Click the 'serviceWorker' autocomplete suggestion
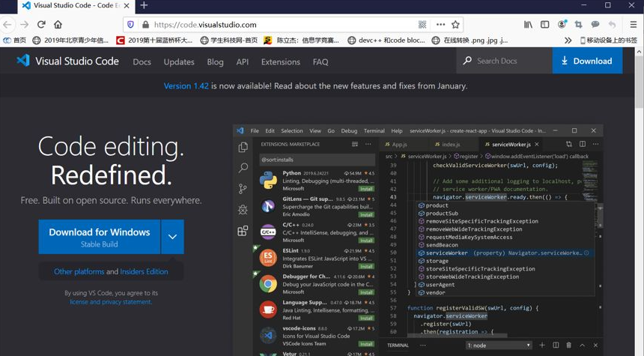Image resolution: width=644 pixels, height=356 pixels. pyautogui.click(x=505, y=253)
